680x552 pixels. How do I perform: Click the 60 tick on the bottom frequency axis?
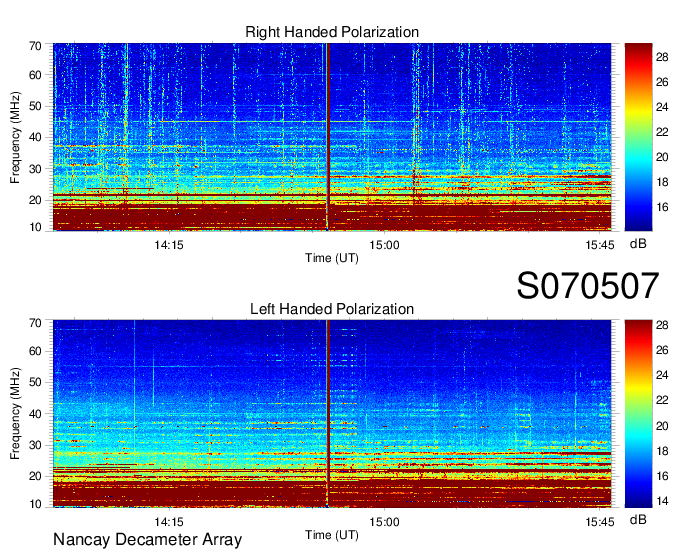pyautogui.click(x=35, y=351)
